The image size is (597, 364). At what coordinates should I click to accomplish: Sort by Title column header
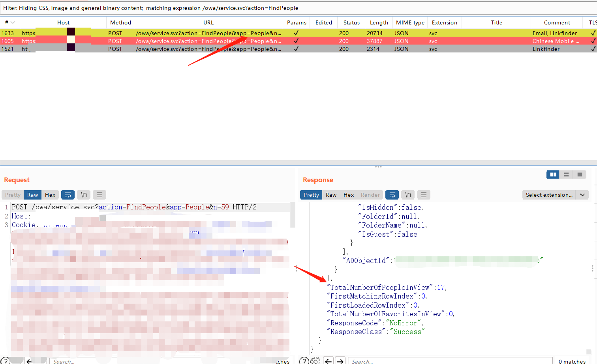click(x=497, y=22)
